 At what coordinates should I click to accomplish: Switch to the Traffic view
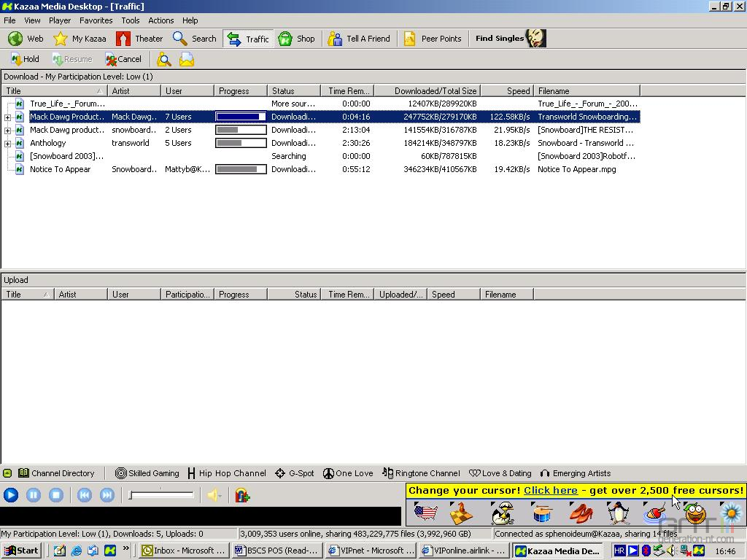click(x=248, y=39)
